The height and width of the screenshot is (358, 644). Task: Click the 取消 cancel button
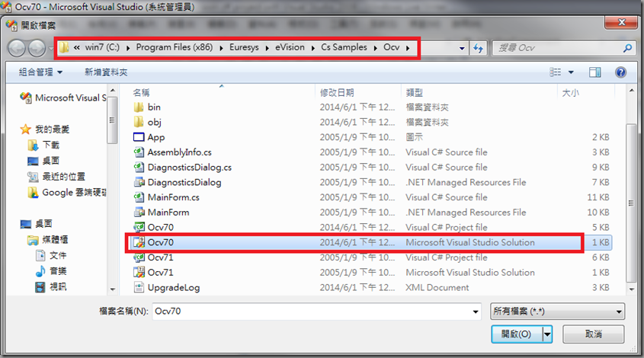coord(594,334)
